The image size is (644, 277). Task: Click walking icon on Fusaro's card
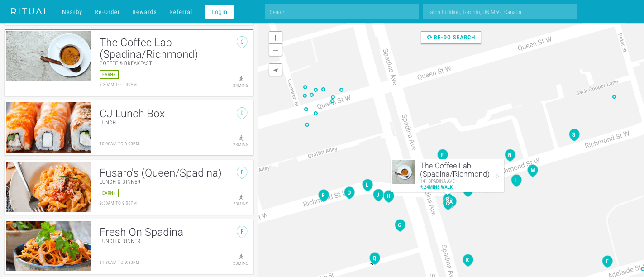coord(241,197)
